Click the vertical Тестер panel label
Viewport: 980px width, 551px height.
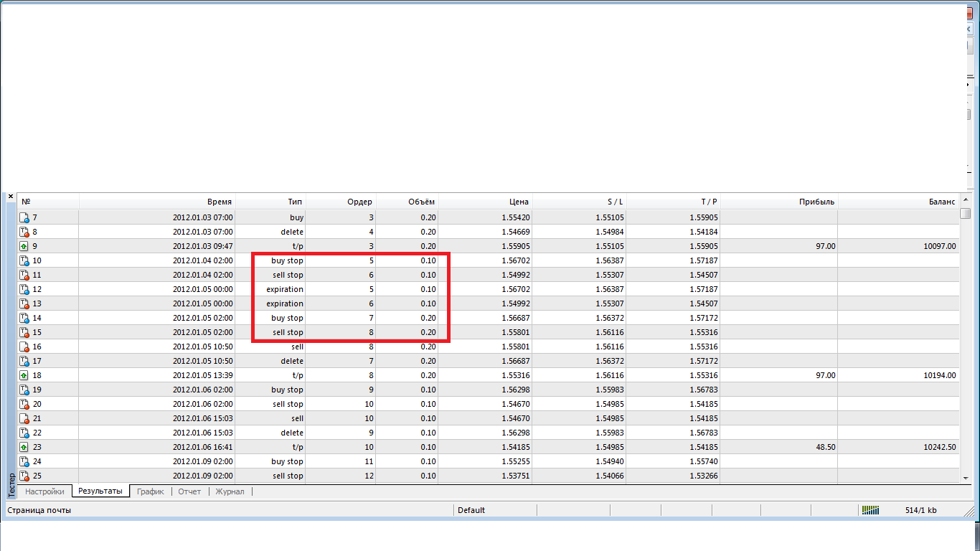click(11, 486)
